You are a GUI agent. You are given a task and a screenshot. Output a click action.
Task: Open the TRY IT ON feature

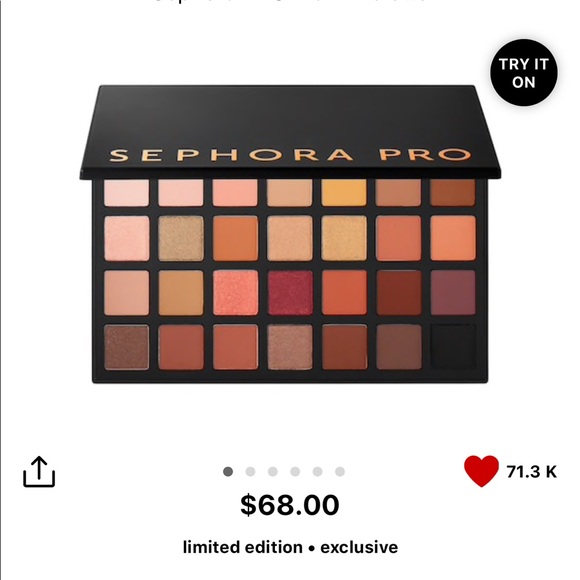pyautogui.click(x=524, y=73)
